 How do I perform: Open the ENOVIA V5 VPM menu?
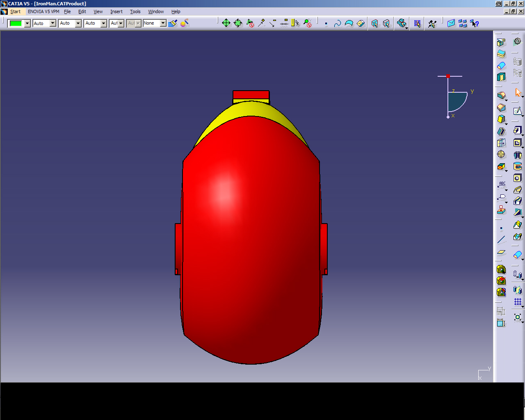point(43,11)
